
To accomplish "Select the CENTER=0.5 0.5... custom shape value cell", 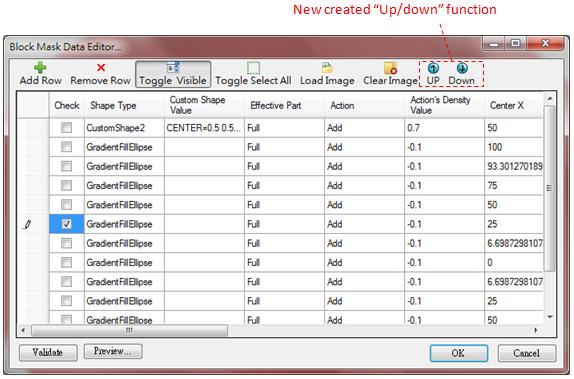I will click(205, 128).
